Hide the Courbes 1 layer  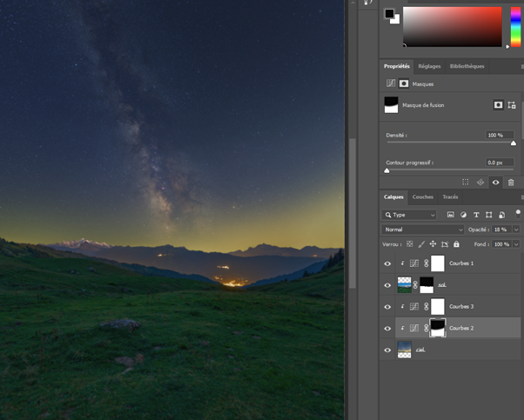click(387, 263)
